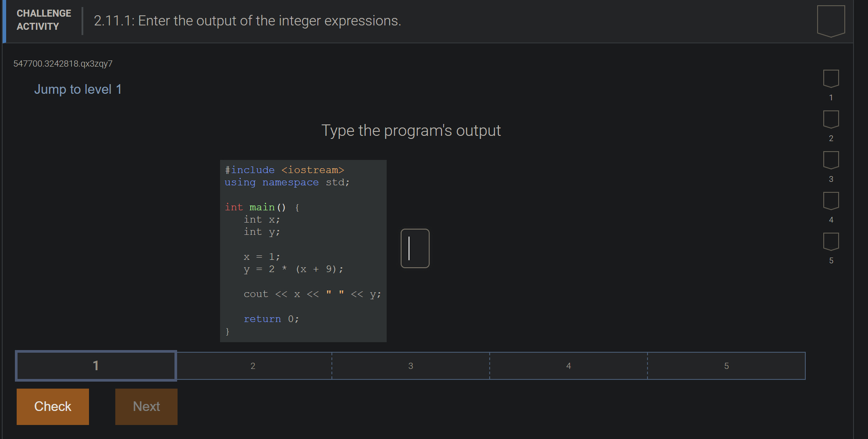Click the CHALLENGE ACTIVITY header label
The width and height of the screenshot is (868, 439).
pos(44,20)
